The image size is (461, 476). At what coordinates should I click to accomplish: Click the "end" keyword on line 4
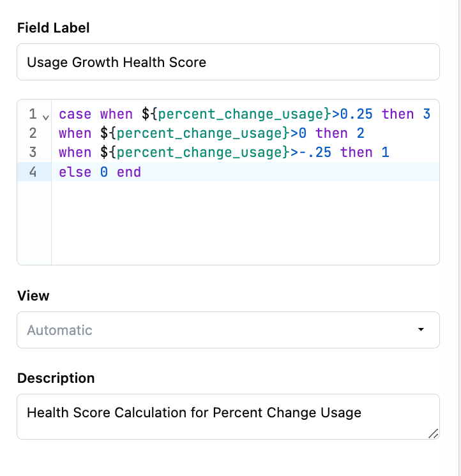tap(129, 172)
